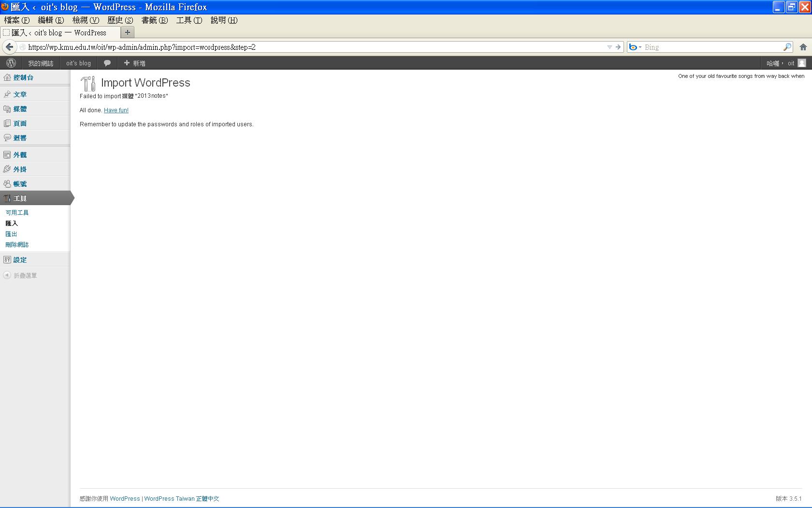The image size is (812, 508).
Task: Click the WordPress logo in admin bar
Action: click(11, 63)
